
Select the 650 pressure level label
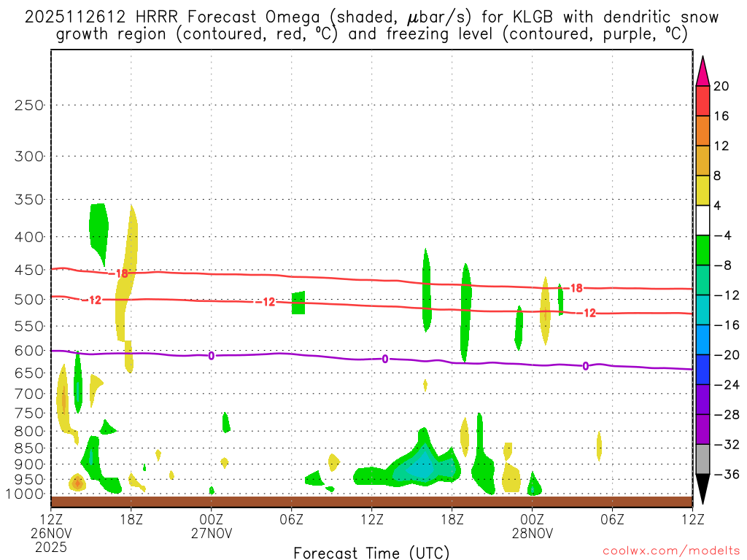pyautogui.click(x=29, y=373)
